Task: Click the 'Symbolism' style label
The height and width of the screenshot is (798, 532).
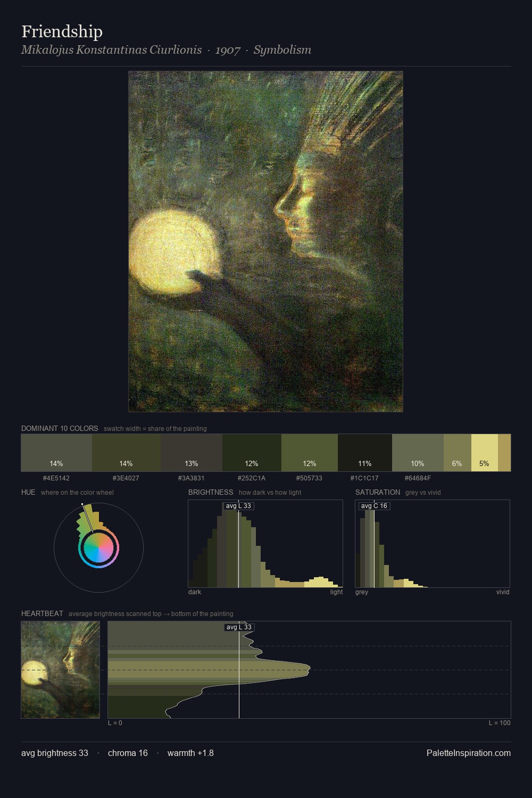Action: coord(282,50)
